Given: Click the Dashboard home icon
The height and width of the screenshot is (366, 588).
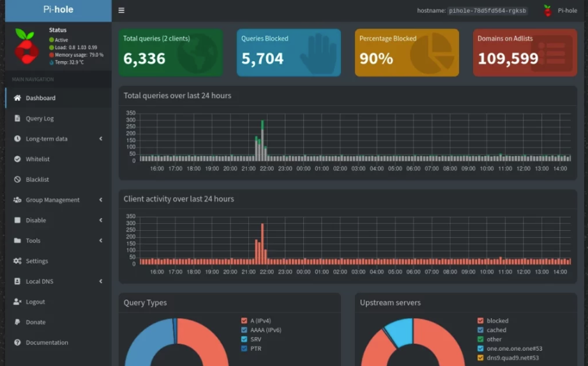Looking at the screenshot, I should (x=17, y=98).
